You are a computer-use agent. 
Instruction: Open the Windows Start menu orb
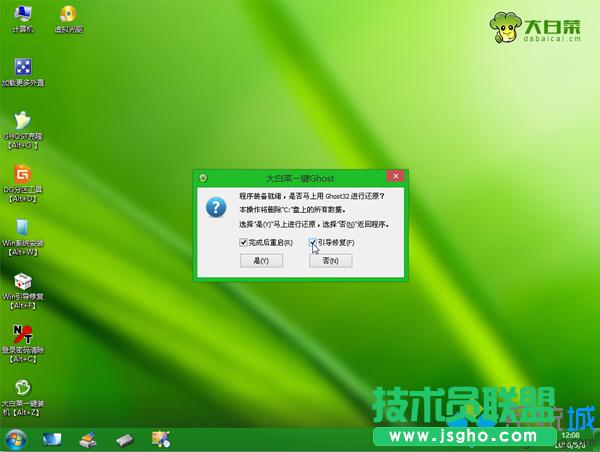click(x=16, y=440)
